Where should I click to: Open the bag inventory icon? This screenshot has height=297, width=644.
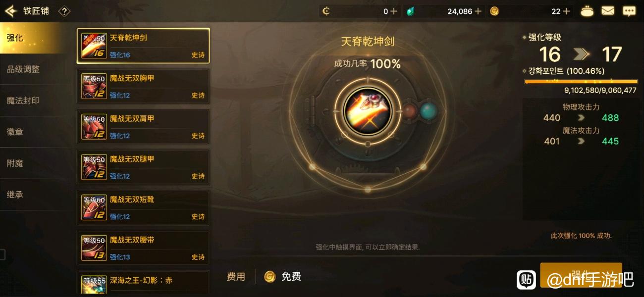pyautogui.click(x=587, y=11)
